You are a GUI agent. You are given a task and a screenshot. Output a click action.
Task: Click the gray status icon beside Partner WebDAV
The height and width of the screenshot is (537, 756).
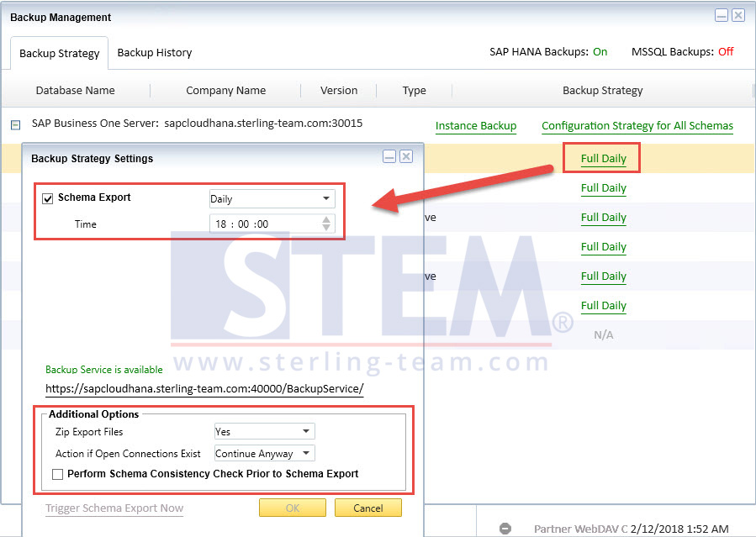click(x=505, y=529)
